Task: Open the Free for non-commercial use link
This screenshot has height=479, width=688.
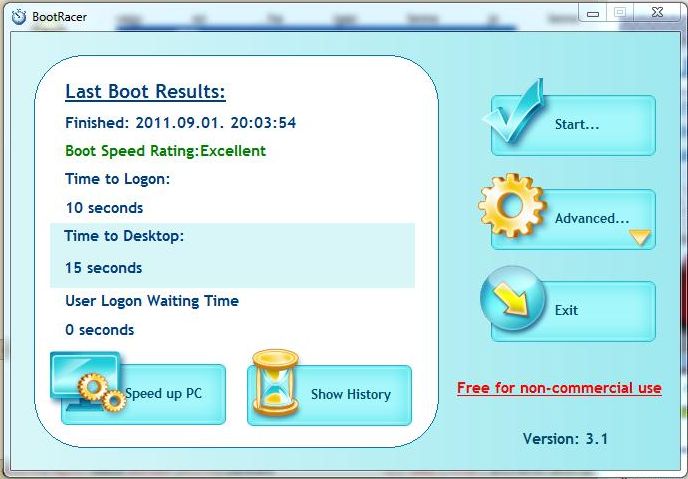Action: (x=559, y=388)
